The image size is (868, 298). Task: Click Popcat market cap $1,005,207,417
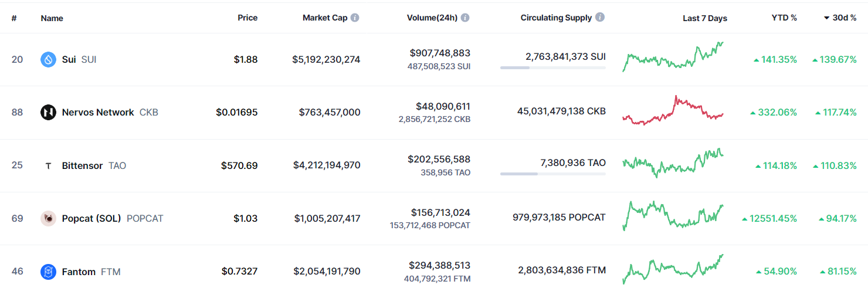point(327,218)
